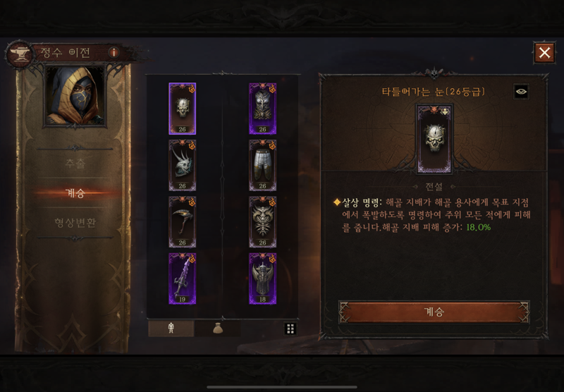Viewport: 564px width, 392px height.
Task: Pick the scythe weapon item
Action: tap(183, 222)
